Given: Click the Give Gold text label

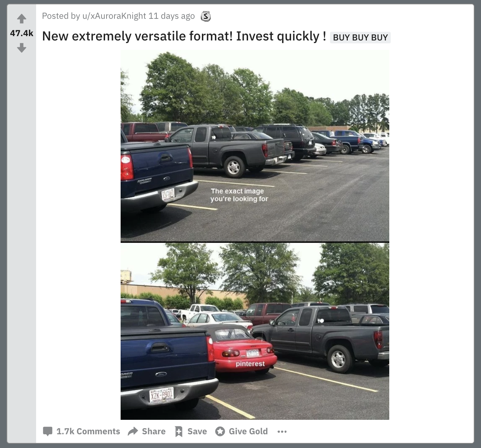Looking at the screenshot, I should pos(248,431).
